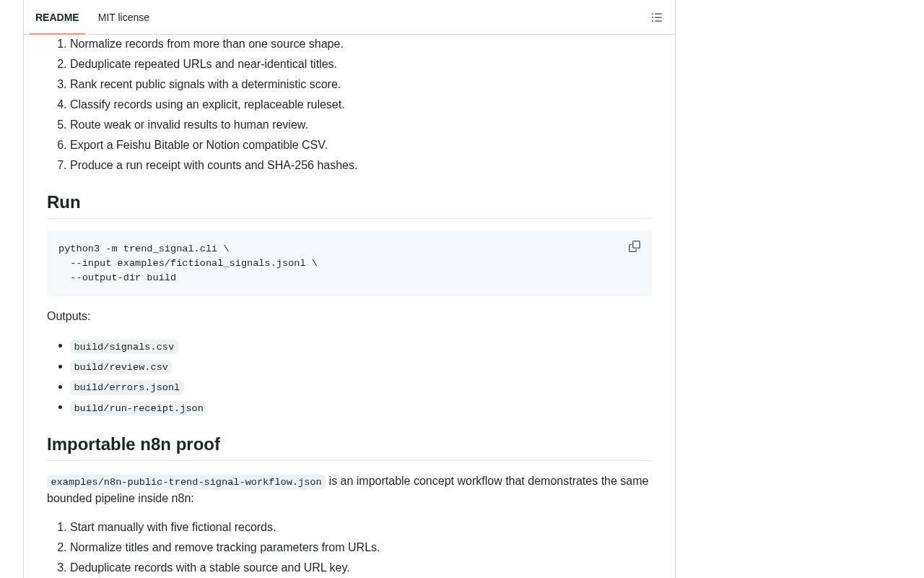Click the build/run-receipt.json output entry
Screen dimensions: 924x578
pos(139,408)
